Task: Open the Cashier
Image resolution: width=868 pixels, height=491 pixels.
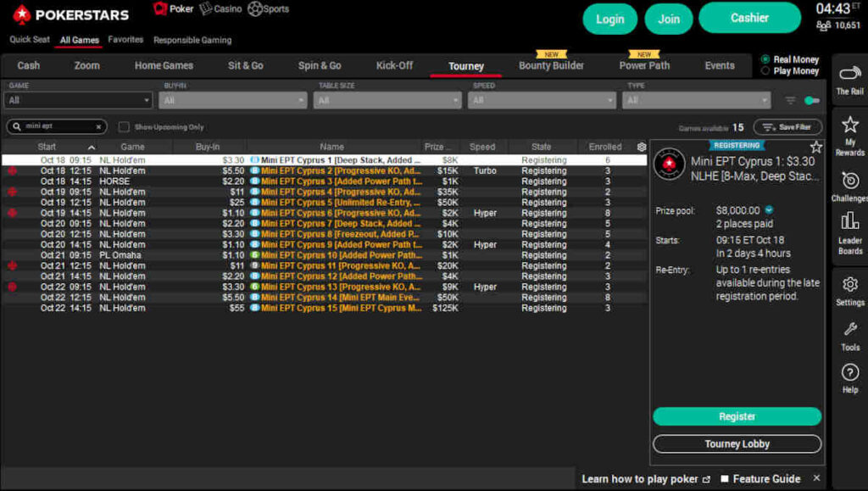Action: click(749, 18)
